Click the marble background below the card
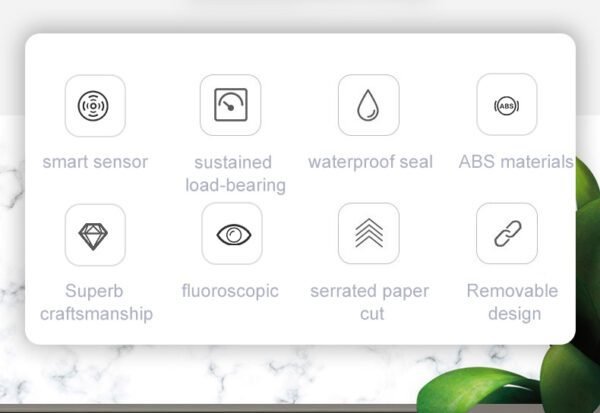The width and height of the screenshot is (600, 413). 230,373
